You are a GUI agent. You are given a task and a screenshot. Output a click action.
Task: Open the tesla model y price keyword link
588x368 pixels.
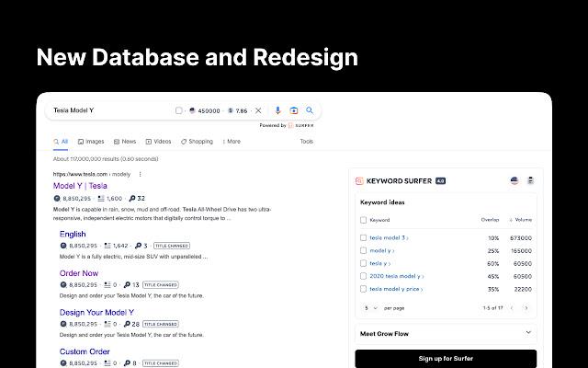pyautogui.click(x=396, y=289)
